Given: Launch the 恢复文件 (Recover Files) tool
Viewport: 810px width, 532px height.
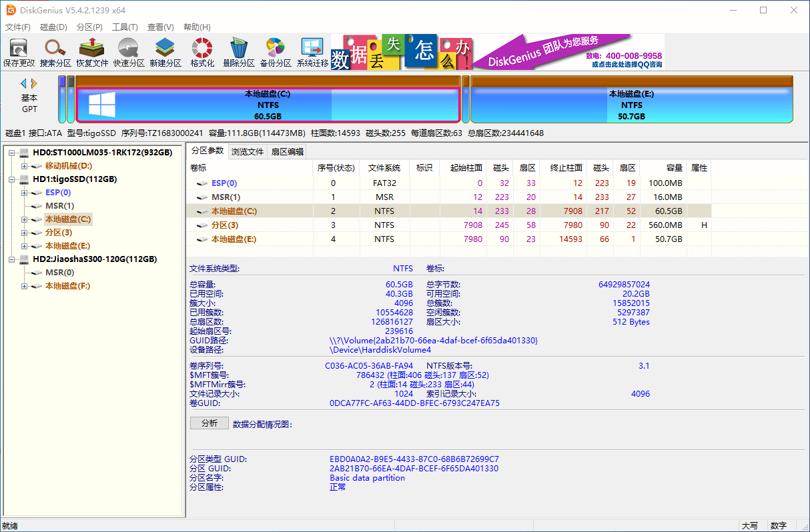Looking at the screenshot, I should click(92, 52).
